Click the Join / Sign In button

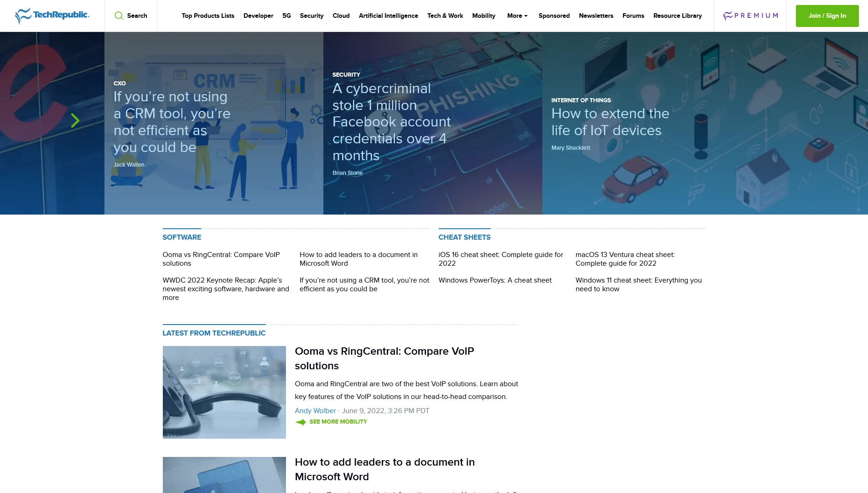pos(827,15)
